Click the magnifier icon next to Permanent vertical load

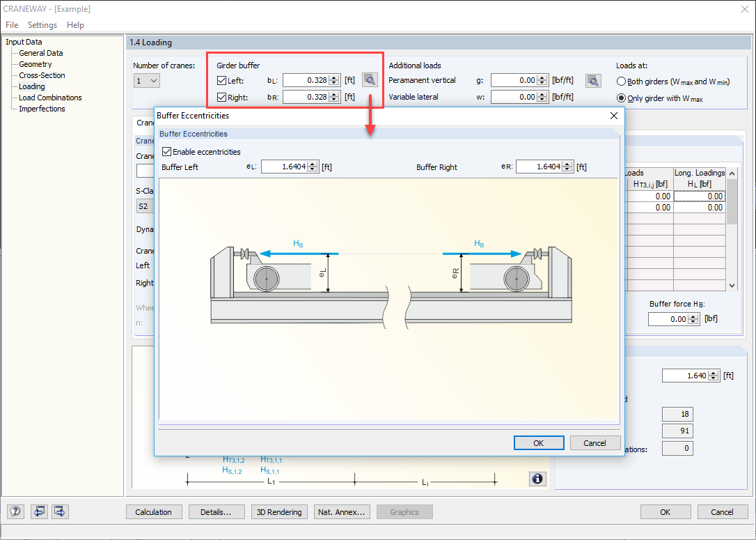pyautogui.click(x=593, y=80)
